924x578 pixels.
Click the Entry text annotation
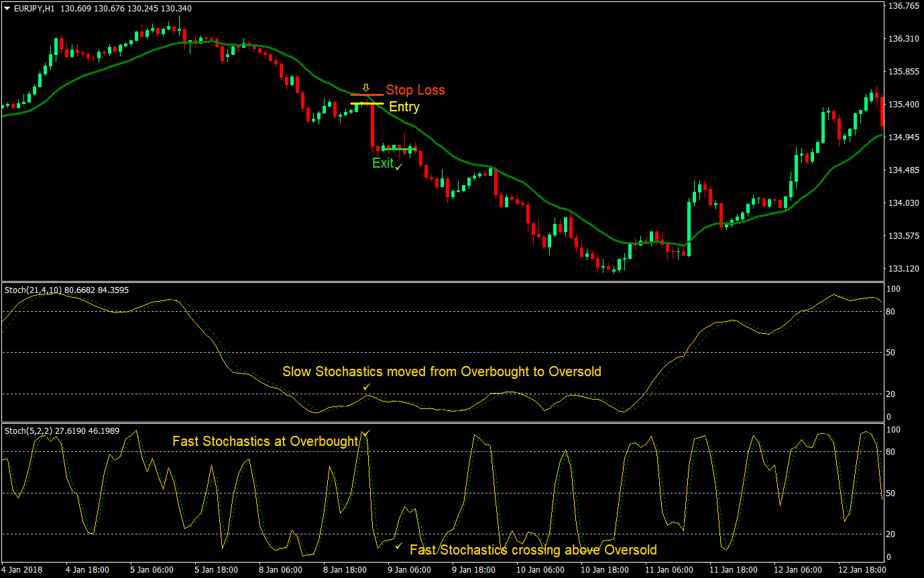(x=404, y=107)
